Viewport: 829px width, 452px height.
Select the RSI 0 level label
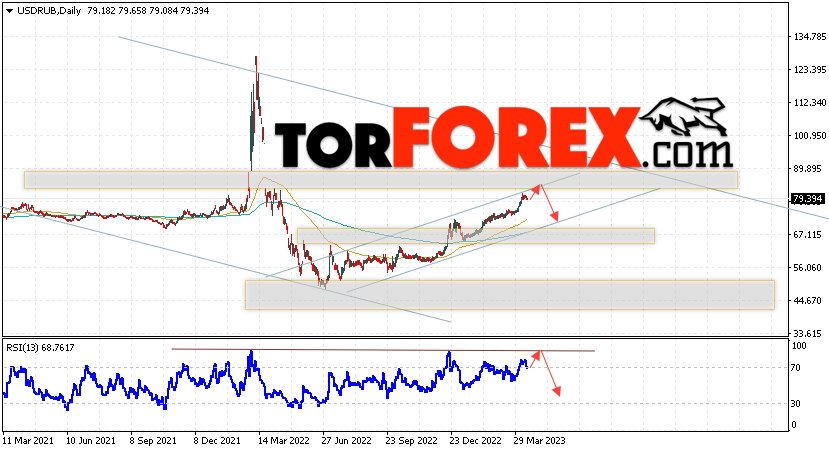pyautogui.click(x=794, y=425)
